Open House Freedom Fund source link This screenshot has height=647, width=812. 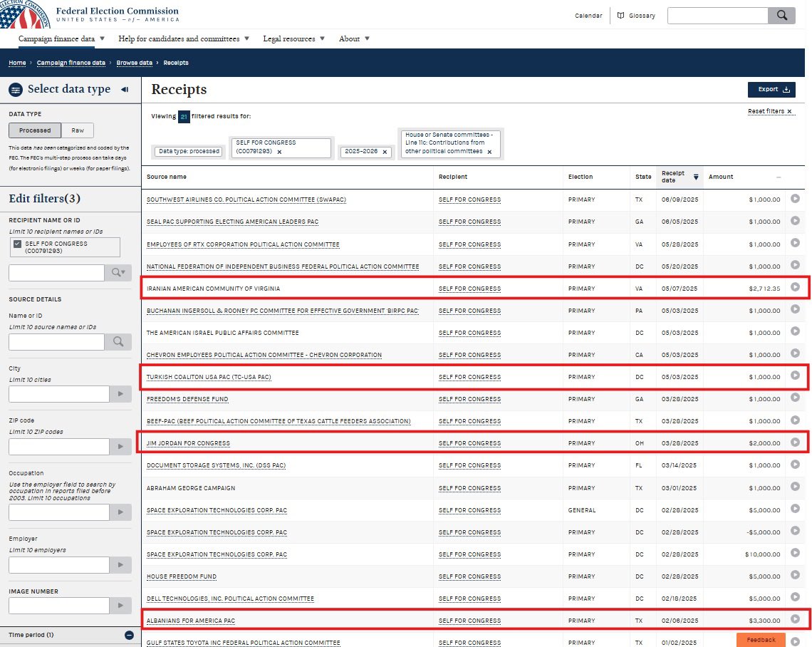point(181,576)
